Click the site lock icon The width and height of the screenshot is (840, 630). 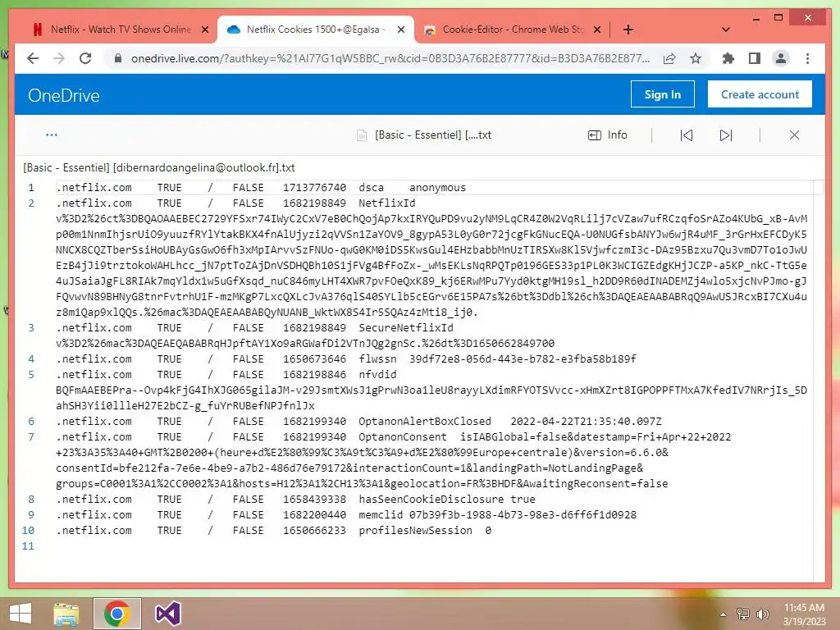118,58
